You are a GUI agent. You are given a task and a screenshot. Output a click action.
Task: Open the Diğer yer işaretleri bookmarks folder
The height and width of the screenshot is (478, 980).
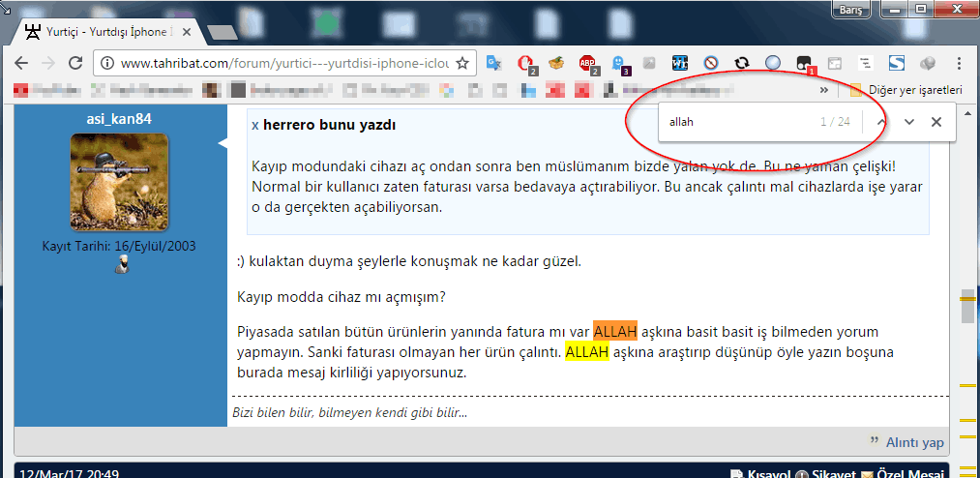[x=906, y=90]
